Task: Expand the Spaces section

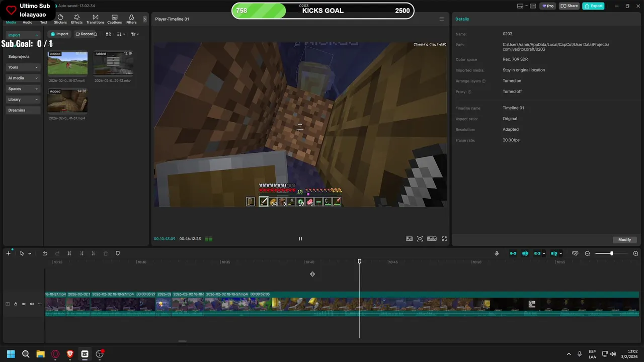Action: (23, 88)
